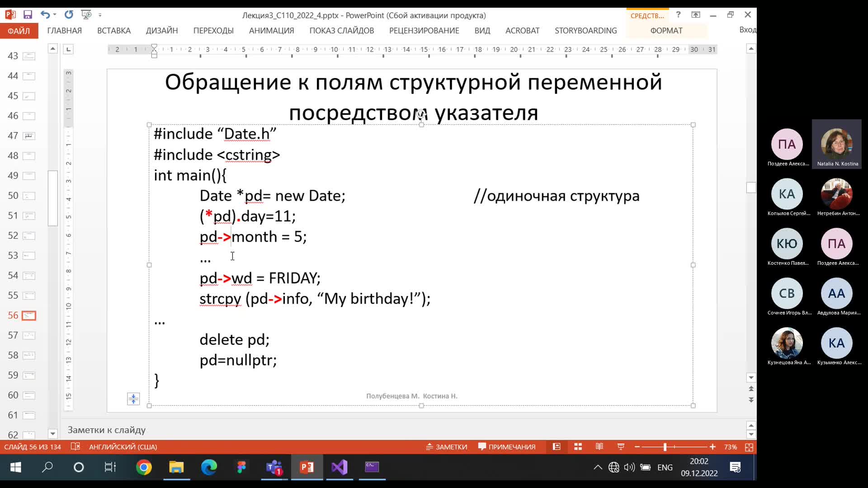Screen dimensions: 868x488
Task: Show hidden system tray icons chevron
Action: point(598,467)
